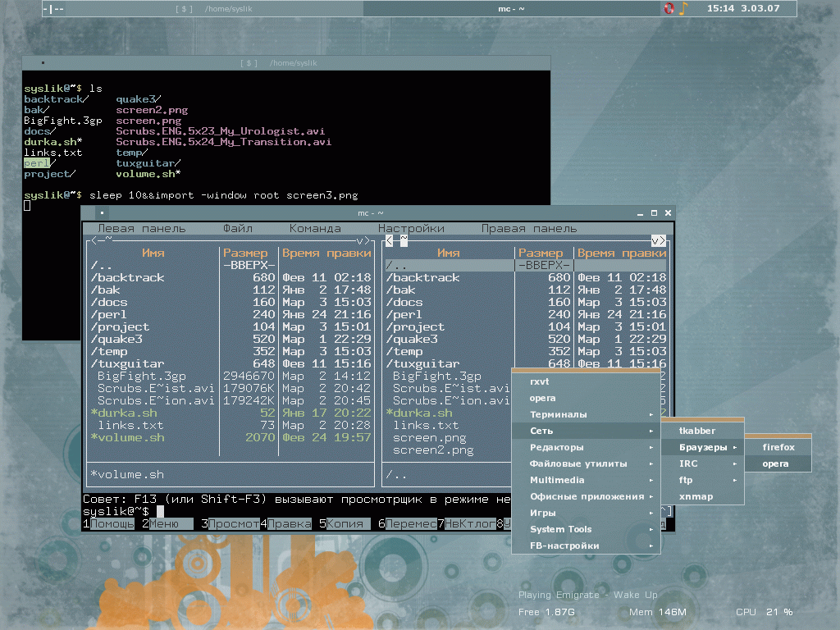Maximize the mc window
The image size is (840, 630).
[x=654, y=213]
